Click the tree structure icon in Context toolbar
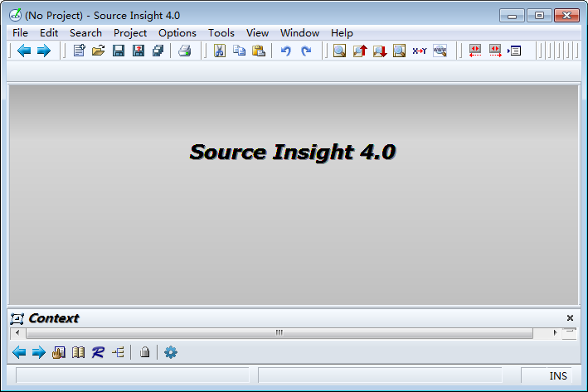 point(118,352)
